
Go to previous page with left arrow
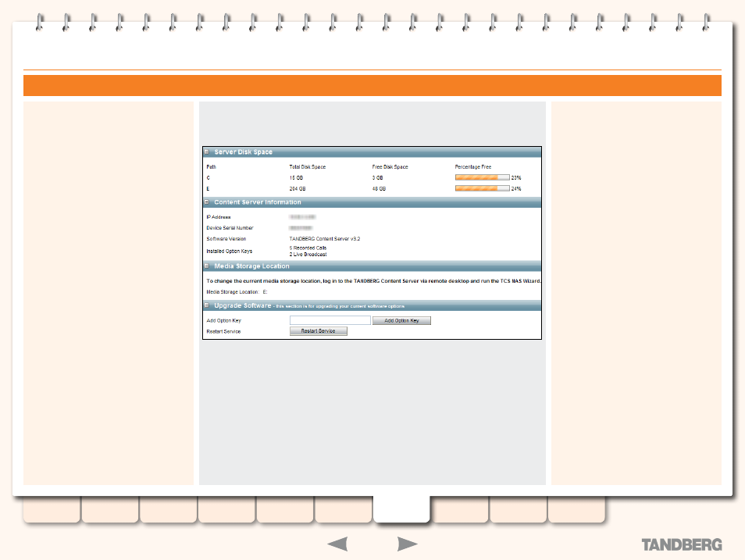[338, 544]
